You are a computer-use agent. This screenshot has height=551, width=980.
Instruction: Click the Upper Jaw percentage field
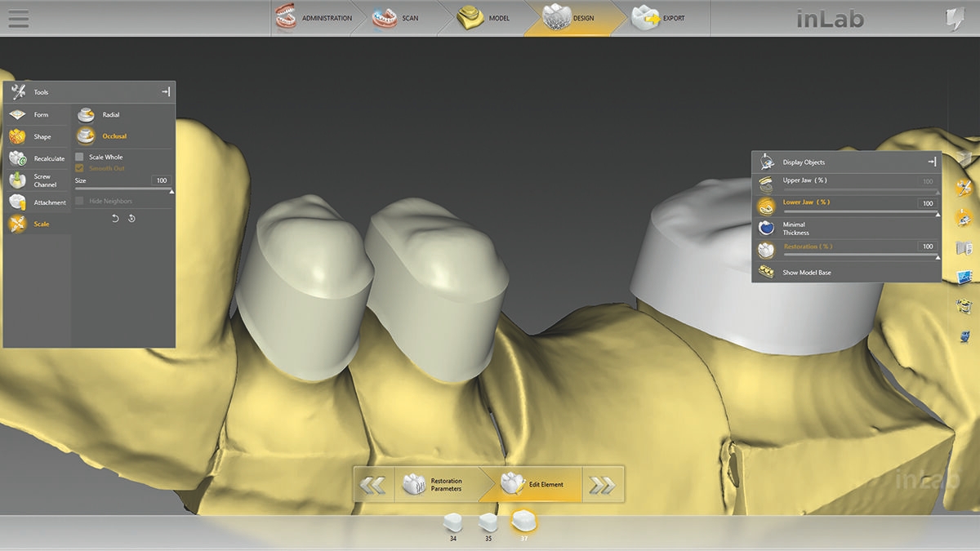[x=928, y=181]
